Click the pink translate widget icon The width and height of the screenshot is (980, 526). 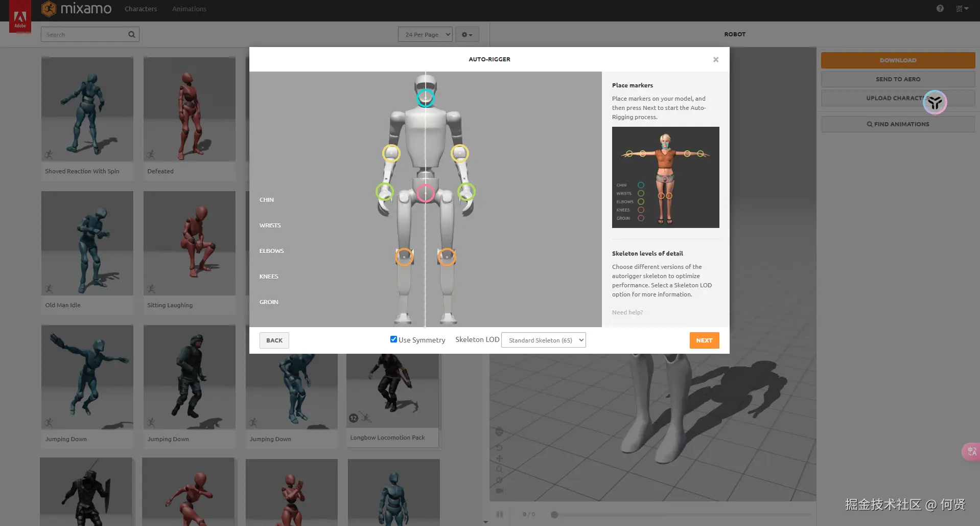(x=971, y=451)
